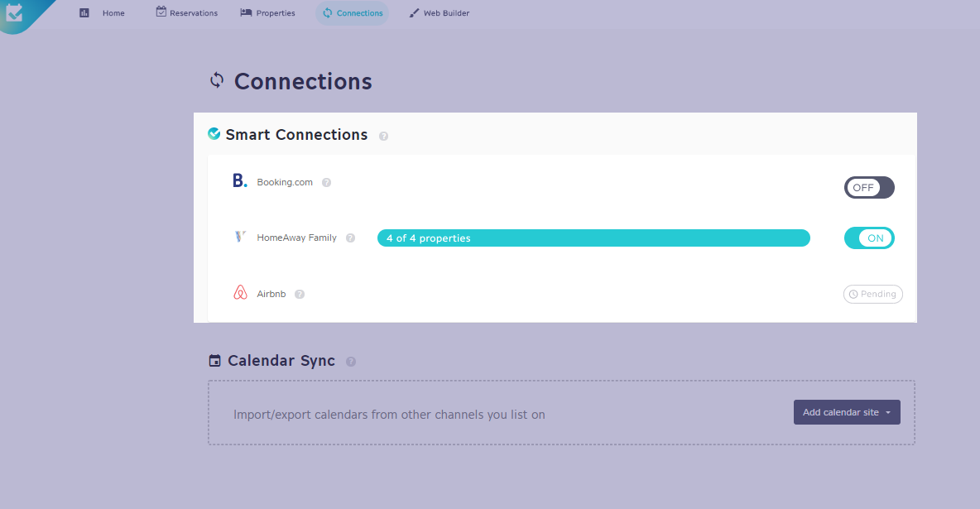Open the help icon next to Smart Connections
Viewport: 980px width, 509px height.
[384, 137]
